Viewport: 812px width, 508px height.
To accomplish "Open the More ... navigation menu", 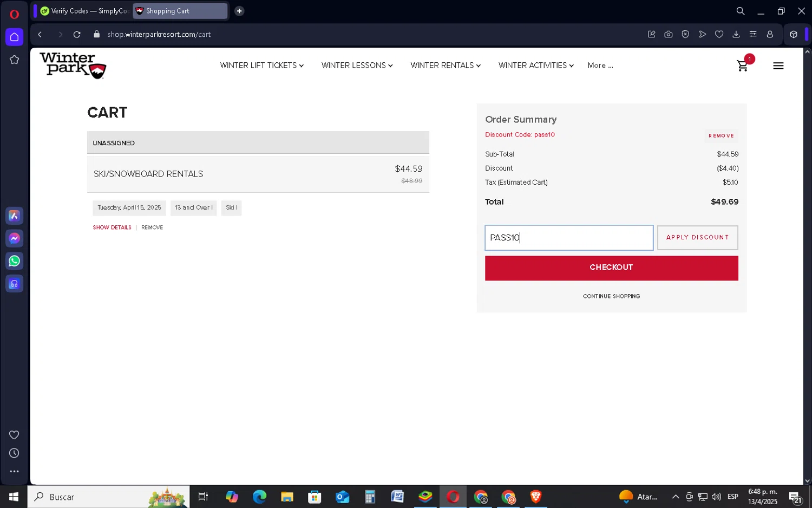I will click(x=600, y=66).
